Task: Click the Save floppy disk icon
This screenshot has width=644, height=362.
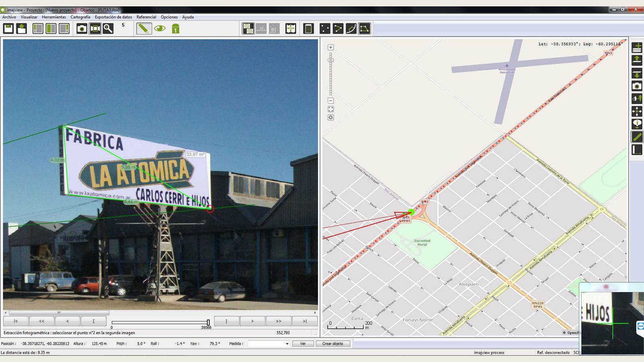Action: coord(8,29)
